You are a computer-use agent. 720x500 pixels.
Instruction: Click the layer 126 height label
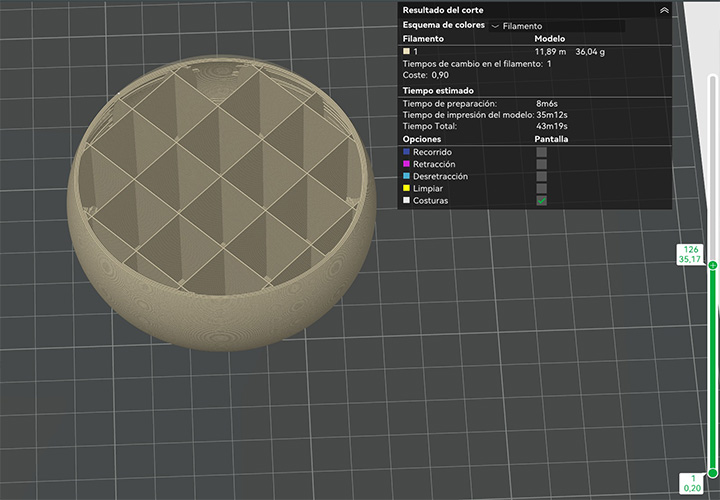(691, 254)
